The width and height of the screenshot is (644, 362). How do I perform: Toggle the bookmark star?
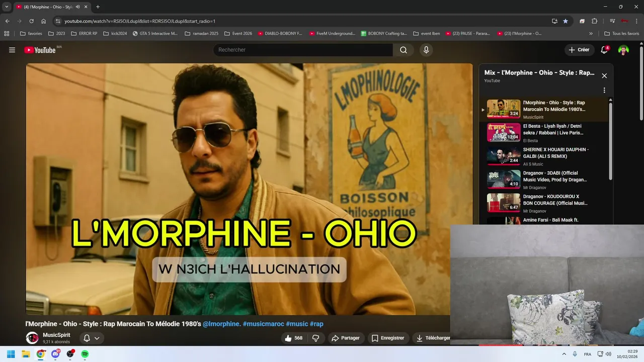[x=566, y=21]
